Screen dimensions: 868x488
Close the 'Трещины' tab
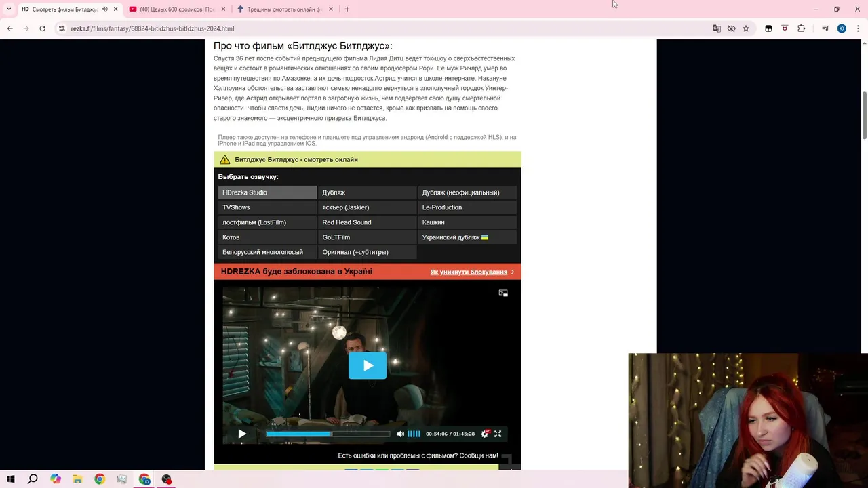(x=331, y=9)
